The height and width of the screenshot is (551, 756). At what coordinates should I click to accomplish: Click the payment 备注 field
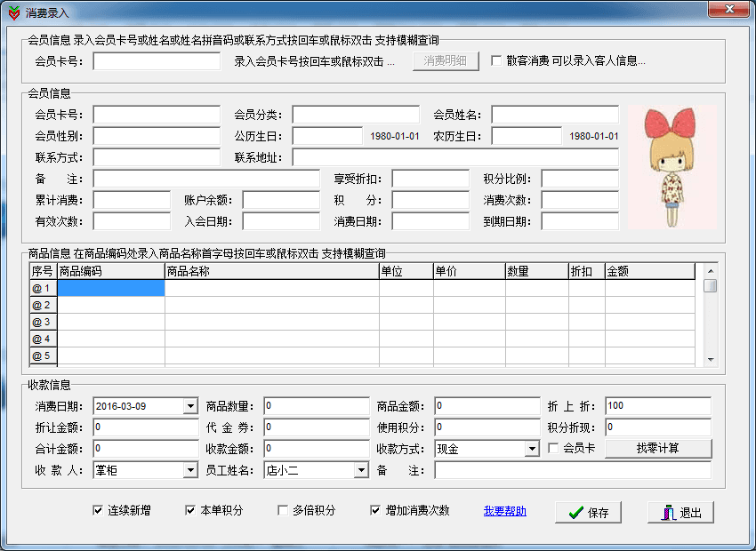(573, 470)
